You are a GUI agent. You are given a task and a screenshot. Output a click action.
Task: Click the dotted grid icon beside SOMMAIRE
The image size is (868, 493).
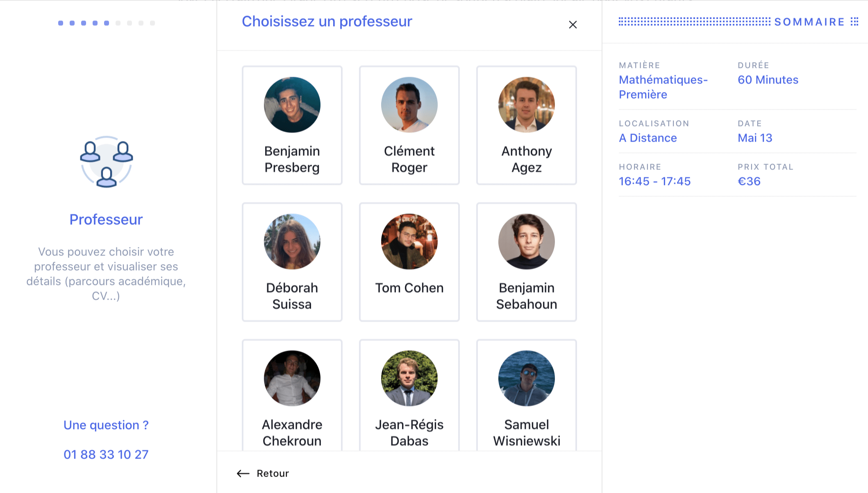(x=854, y=22)
